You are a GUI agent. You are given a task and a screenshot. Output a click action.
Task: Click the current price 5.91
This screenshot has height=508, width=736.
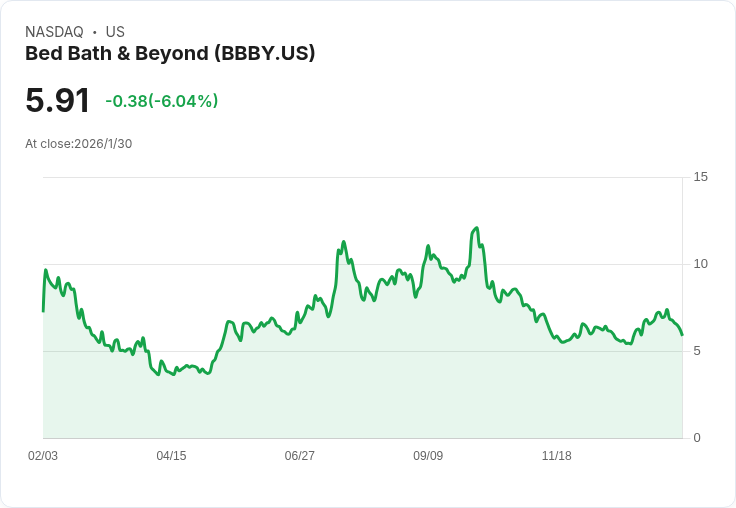58,100
